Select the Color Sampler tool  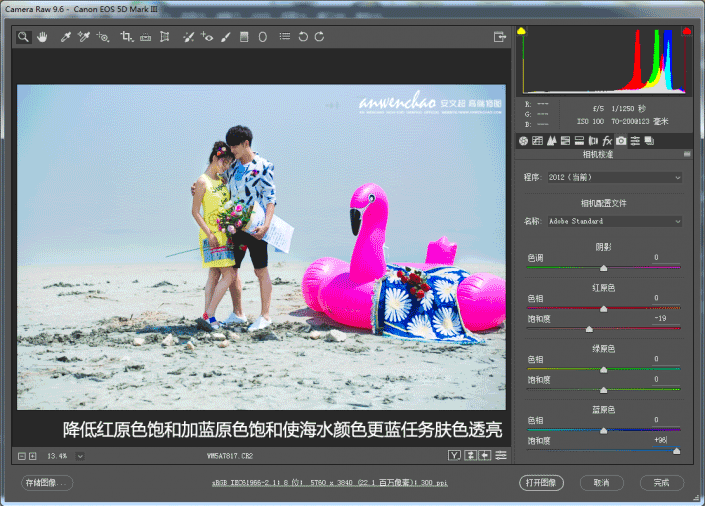click(x=84, y=37)
